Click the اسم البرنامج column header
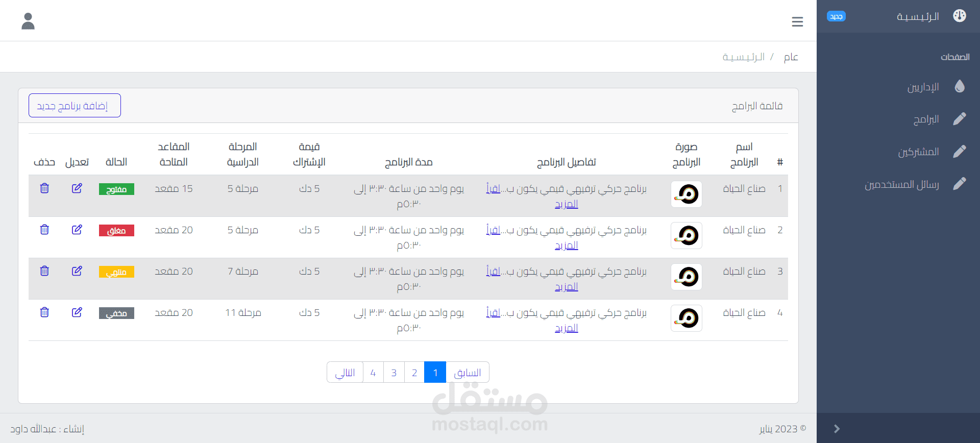The width and height of the screenshot is (980, 443). click(744, 154)
